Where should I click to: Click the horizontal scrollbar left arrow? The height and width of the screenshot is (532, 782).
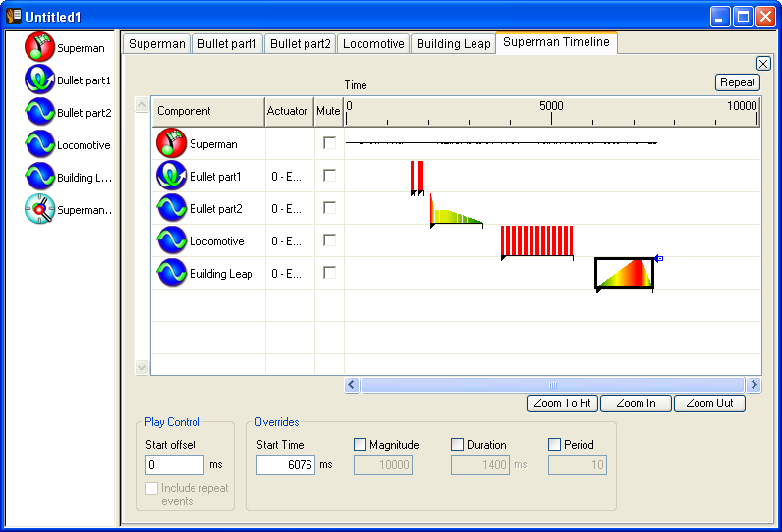tap(352, 385)
